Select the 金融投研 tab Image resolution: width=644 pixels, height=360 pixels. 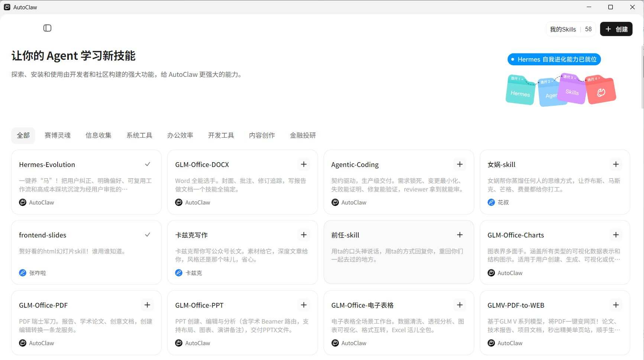[303, 135]
